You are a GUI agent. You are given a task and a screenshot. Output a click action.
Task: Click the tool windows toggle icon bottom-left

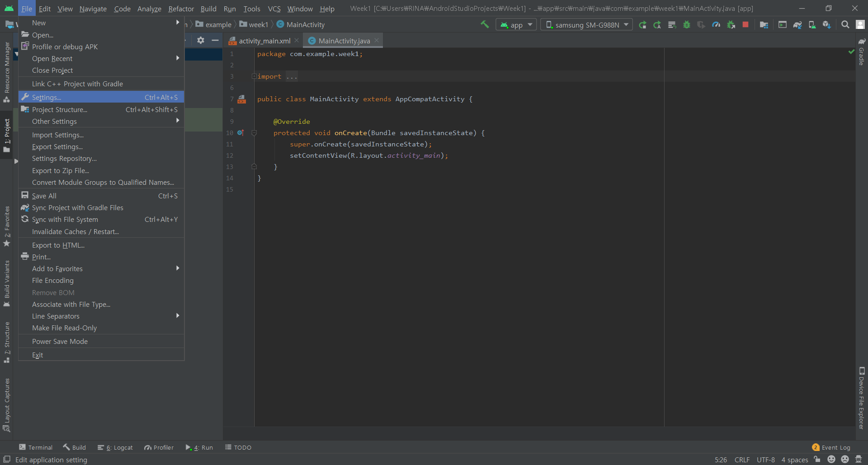(x=7, y=459)
